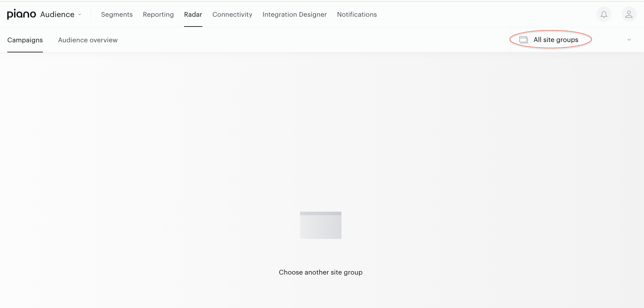
Task: Select the Radar navigation item
Action: [193, 15]
